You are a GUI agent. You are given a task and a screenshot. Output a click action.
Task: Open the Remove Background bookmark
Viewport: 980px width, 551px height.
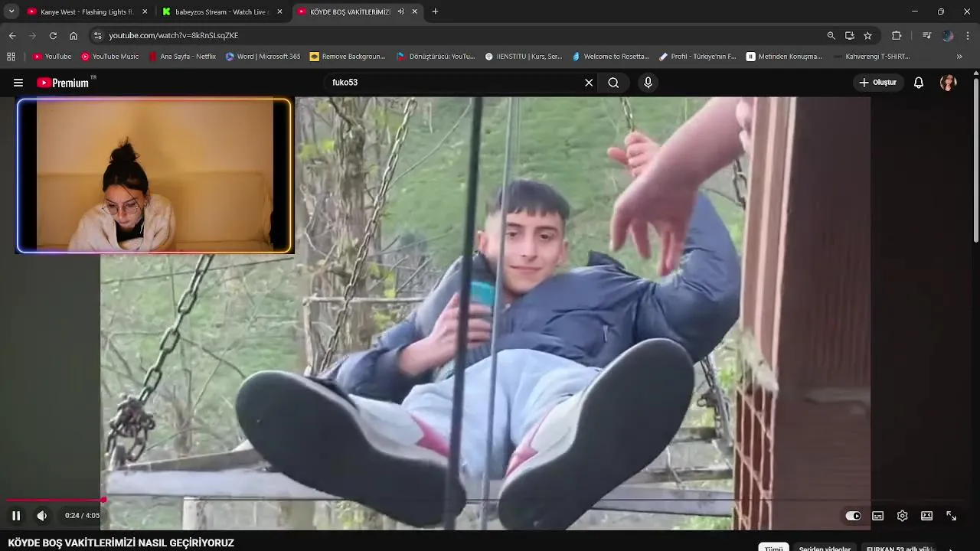[348, 57]
